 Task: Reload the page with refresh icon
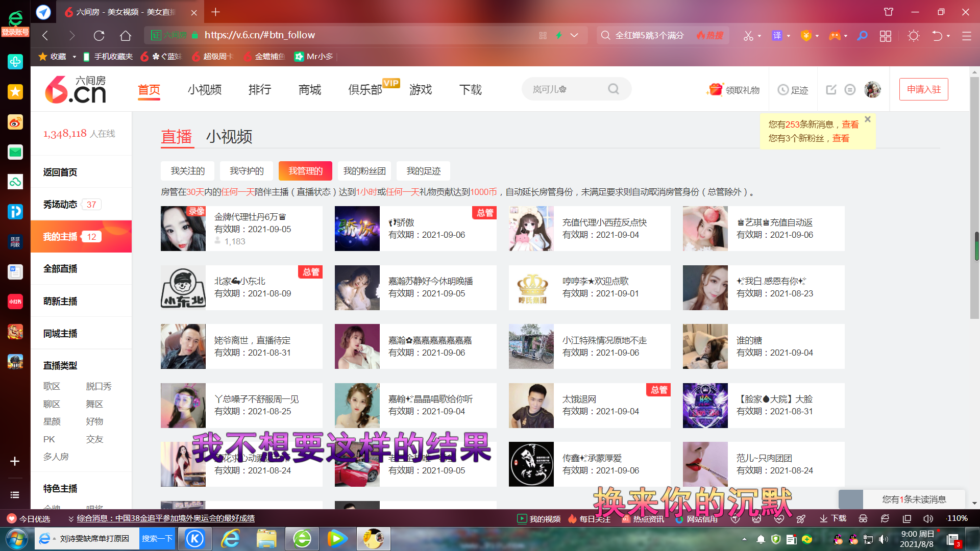[x=99, y=35]
